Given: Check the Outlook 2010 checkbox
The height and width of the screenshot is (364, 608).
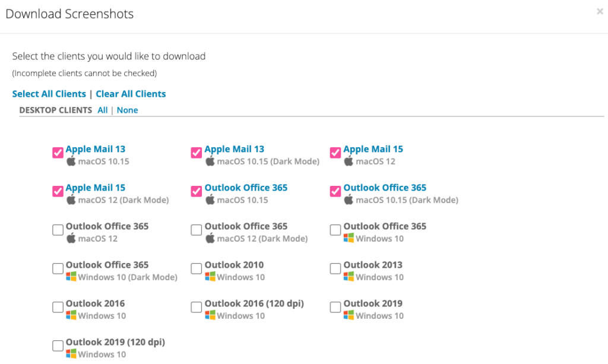Looking at the screenshot, I should (197, 269).
